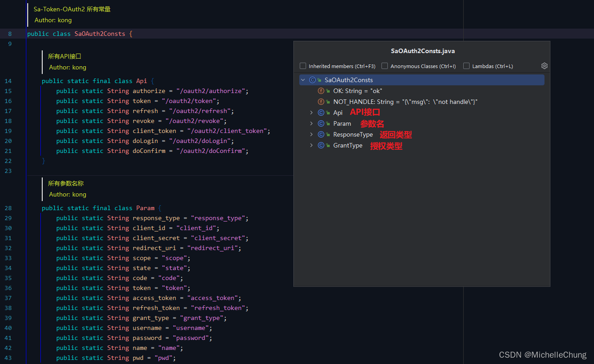Screen dimensions: 594x364
Task: Expand the Param class node
Action: pyautogui.click(x=312, y=123)
